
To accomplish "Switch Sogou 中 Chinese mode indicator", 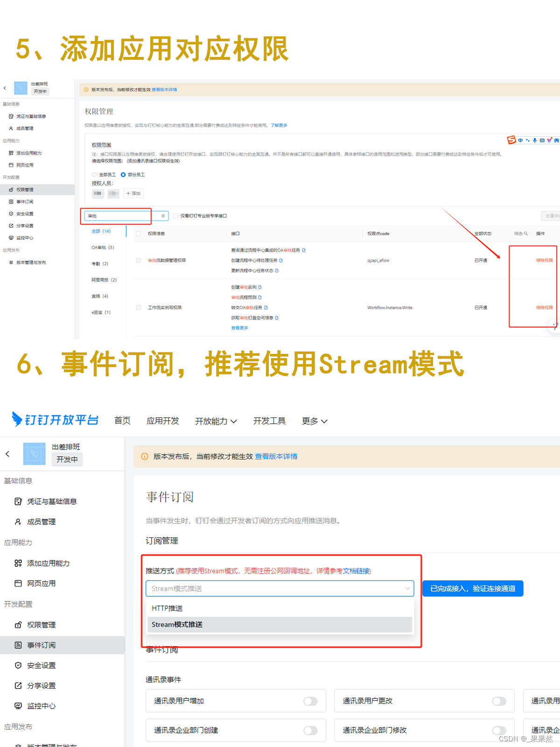I will tap(520, 140).
